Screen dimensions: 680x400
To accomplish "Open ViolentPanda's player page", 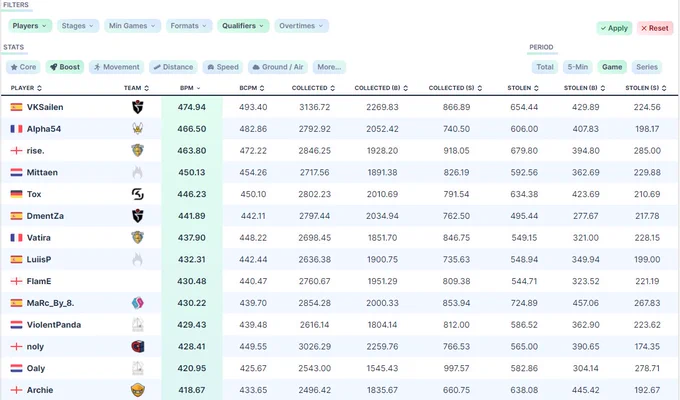I will pyautogui.click(x=54, y=325).
